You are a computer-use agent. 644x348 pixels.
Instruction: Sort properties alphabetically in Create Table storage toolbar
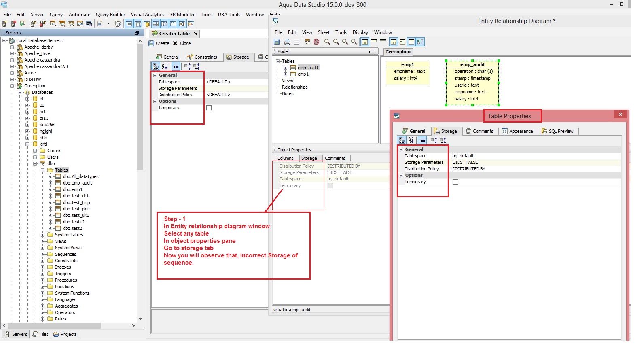click(165, 66)
